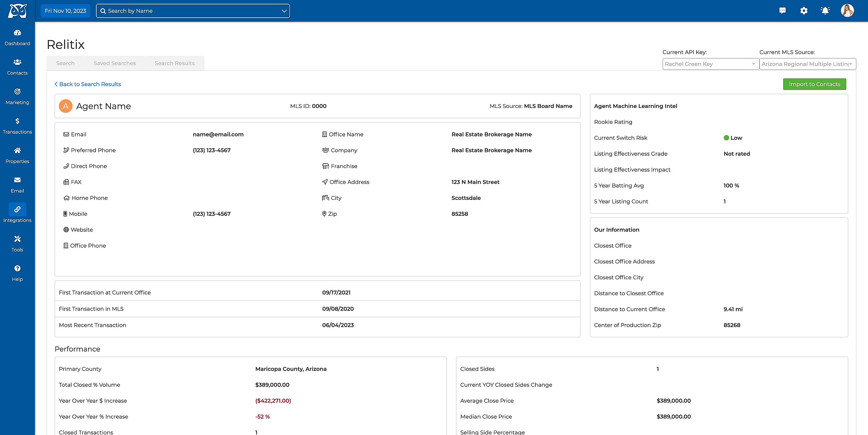Screen dimensions: 868x435
Task: Click the Mobile phone number value
Action: coord(212,214)
